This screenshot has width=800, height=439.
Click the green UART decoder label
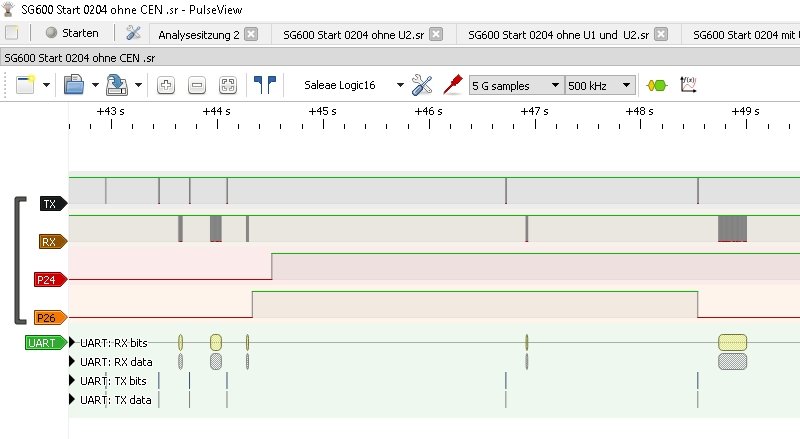point(46,343)
